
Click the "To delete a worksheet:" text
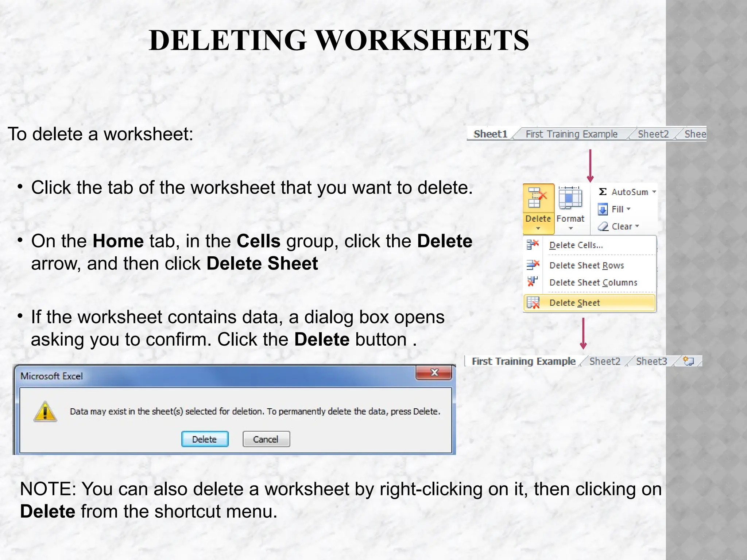[x=100, y=134]
